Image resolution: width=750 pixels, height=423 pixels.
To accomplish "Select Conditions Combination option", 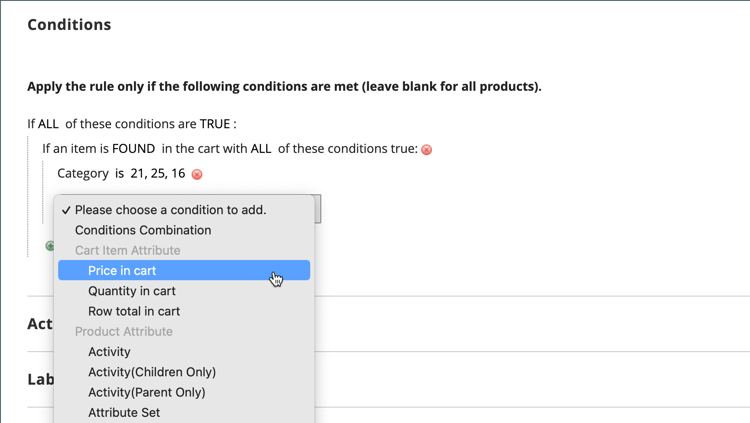I will [143, 230].
